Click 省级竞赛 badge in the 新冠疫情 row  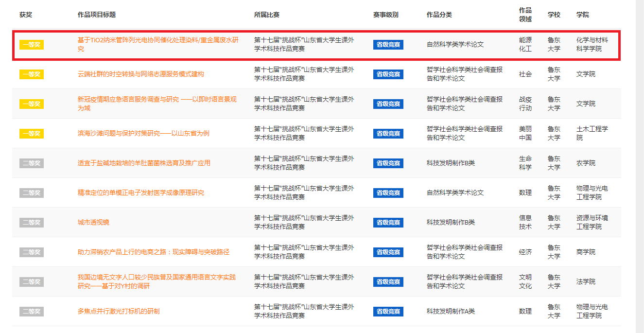(x=388, y=104)
